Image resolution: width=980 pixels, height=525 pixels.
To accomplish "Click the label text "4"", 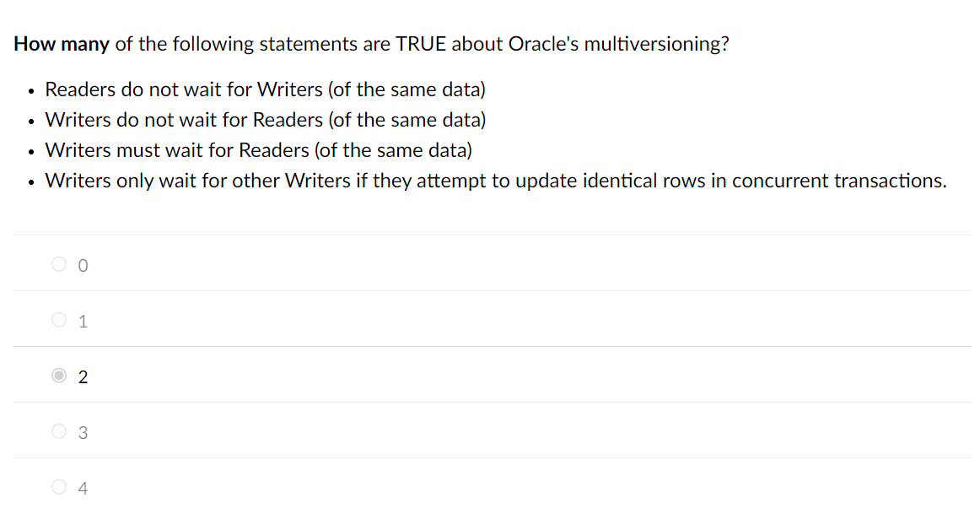I will point(82,488).
